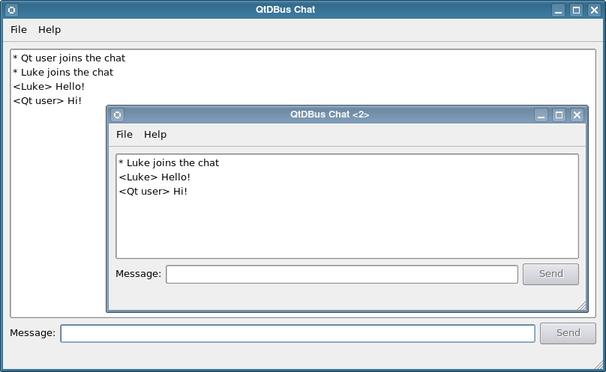Open Help menu in main chat window
606x372 pixels.
pyautogui.click(x=49, y=30)
